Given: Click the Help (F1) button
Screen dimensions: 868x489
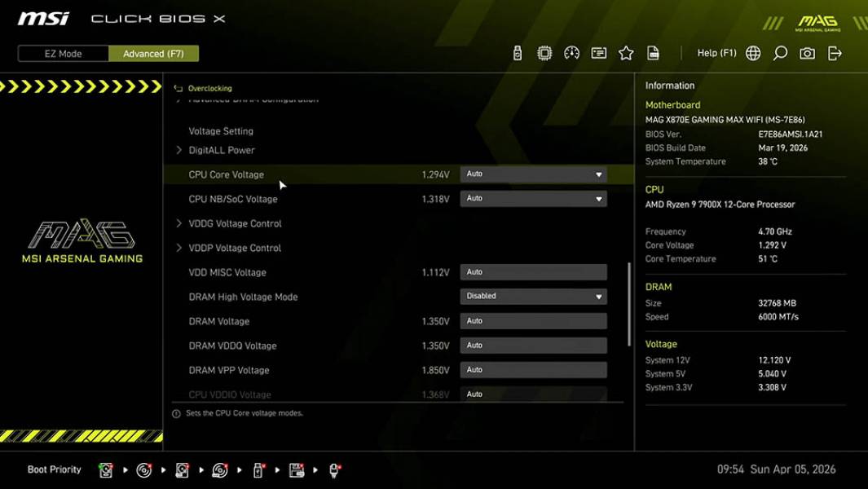Looking at the screenshot, I should pos(716,52).
